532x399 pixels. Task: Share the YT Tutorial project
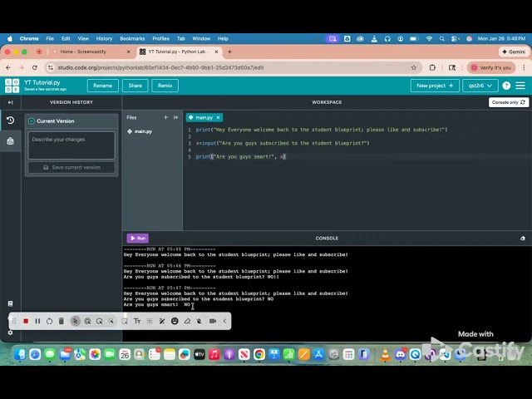[135, 86]
